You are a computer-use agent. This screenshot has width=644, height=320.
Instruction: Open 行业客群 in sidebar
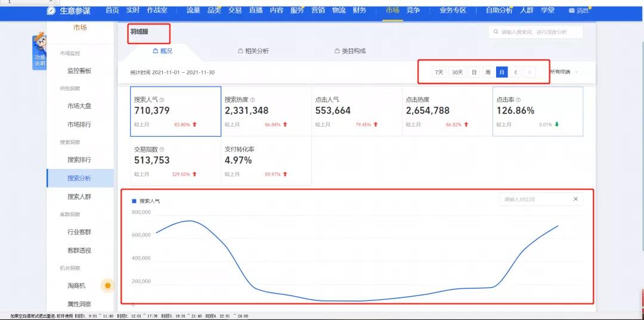pos(80,232)
